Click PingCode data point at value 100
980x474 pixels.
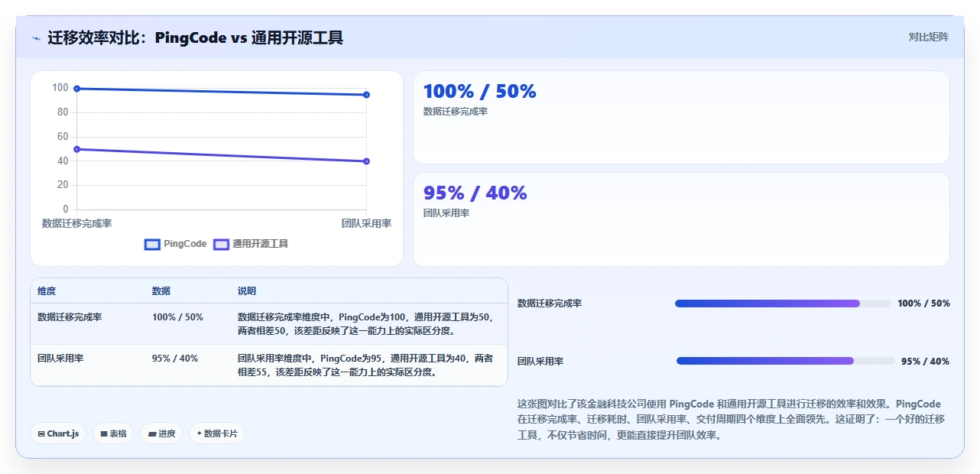(x=76, y=89)
